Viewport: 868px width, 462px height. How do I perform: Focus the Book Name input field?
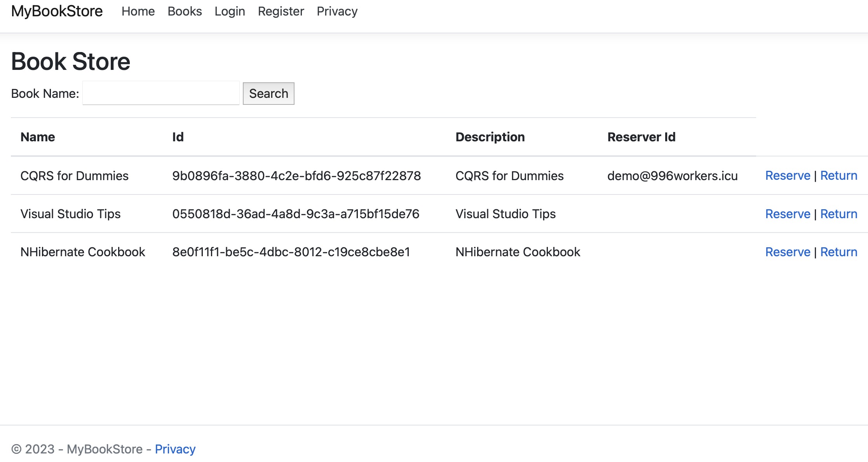click(x=161, y=93)
